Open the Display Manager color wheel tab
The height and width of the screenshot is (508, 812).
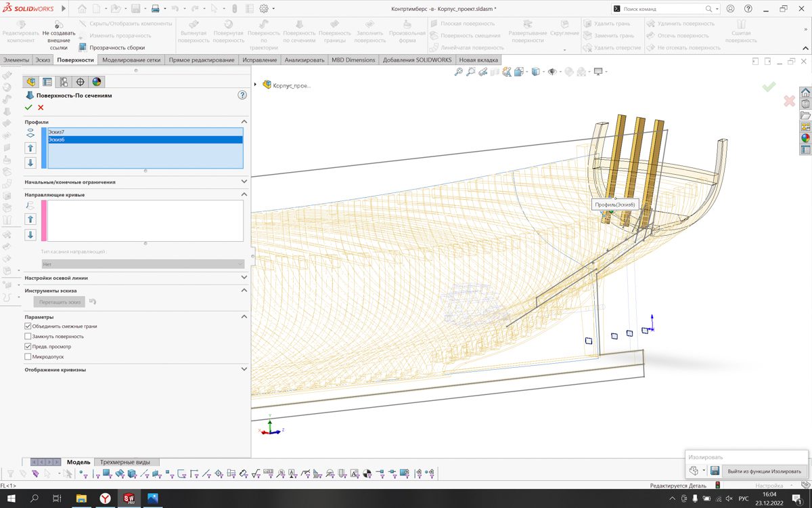[97, 82]
